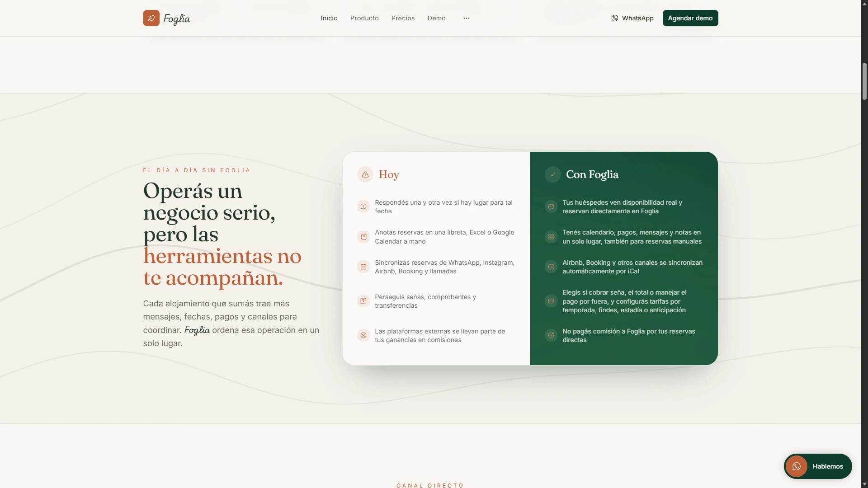The height and width of the screenshot is (488, 868).
Task: Open the Precios nav item
Action: point(403,18)
